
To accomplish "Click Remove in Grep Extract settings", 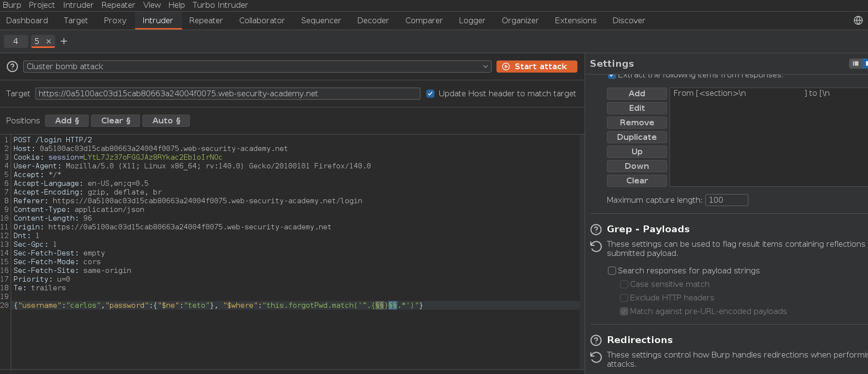I will pyautogui.click(x=636, y=122).
